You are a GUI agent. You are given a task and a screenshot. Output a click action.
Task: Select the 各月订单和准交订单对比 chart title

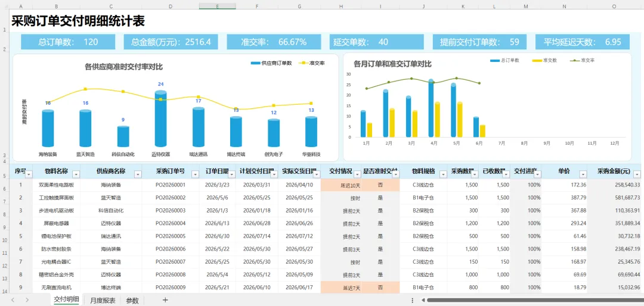392,64
